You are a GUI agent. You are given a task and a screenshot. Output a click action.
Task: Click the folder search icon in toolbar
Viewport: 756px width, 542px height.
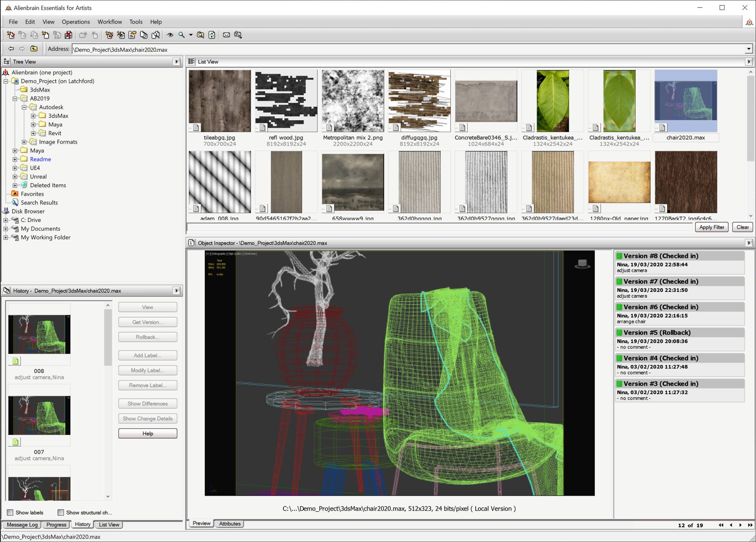point(200,35)
